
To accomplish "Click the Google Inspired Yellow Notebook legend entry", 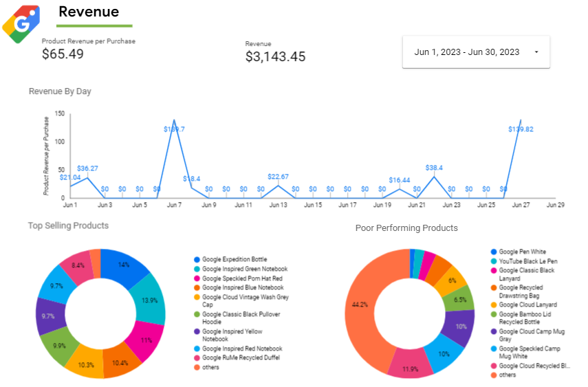I will coord(228,335).
